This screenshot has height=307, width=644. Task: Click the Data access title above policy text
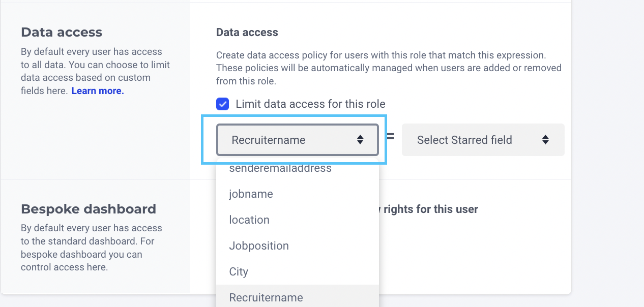(x=247, y=33)
